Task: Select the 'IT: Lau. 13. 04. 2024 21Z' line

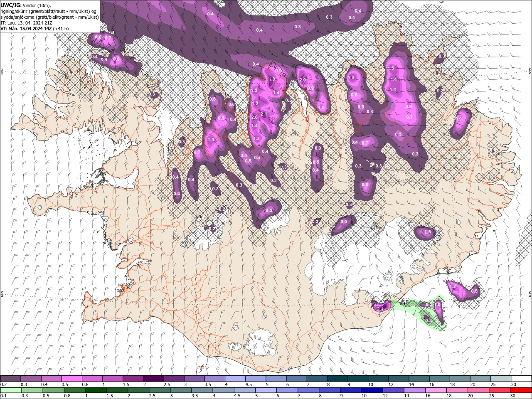Action: (27, 23)
